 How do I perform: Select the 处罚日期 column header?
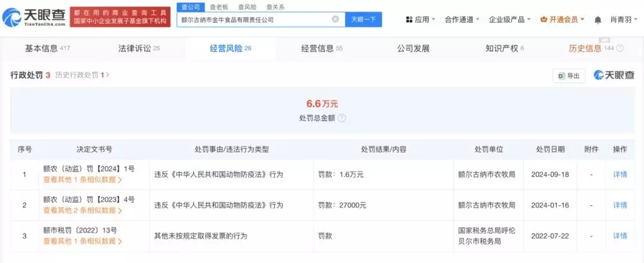tap(550, 150)
